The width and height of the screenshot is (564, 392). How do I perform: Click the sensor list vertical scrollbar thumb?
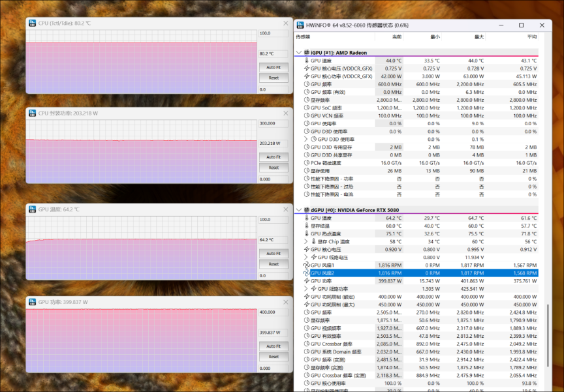(548, 336)
